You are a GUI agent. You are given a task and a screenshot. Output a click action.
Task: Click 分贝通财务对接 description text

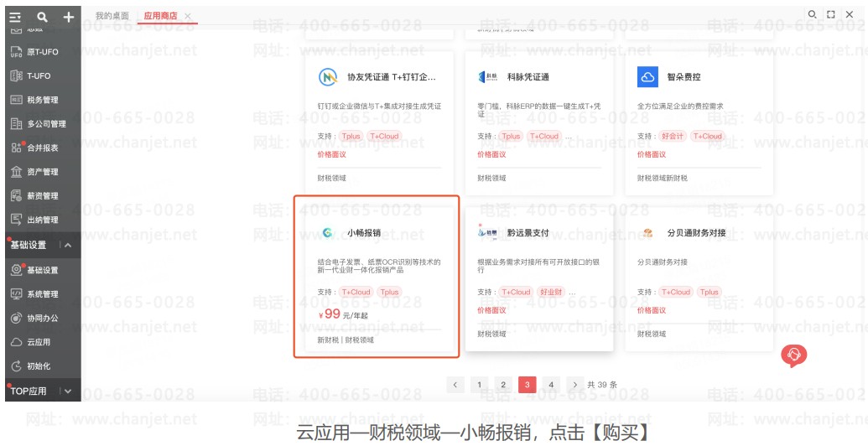coord(662,262)
